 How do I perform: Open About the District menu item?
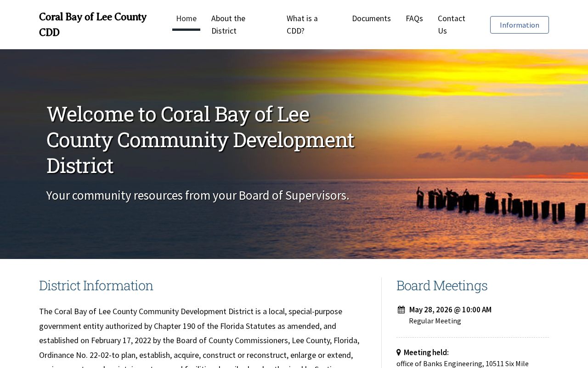(x=228, y=24)
